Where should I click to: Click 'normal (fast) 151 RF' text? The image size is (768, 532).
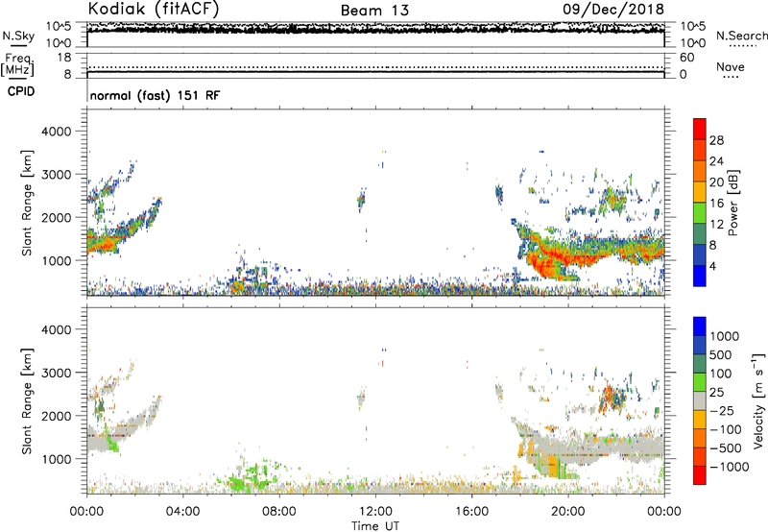tap(155, 95)
